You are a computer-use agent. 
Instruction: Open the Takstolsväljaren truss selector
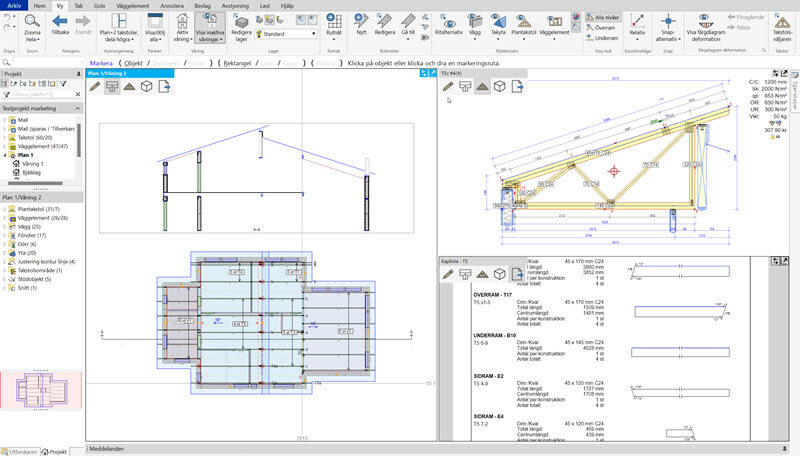pyautogui.click(x=784, y=25)
